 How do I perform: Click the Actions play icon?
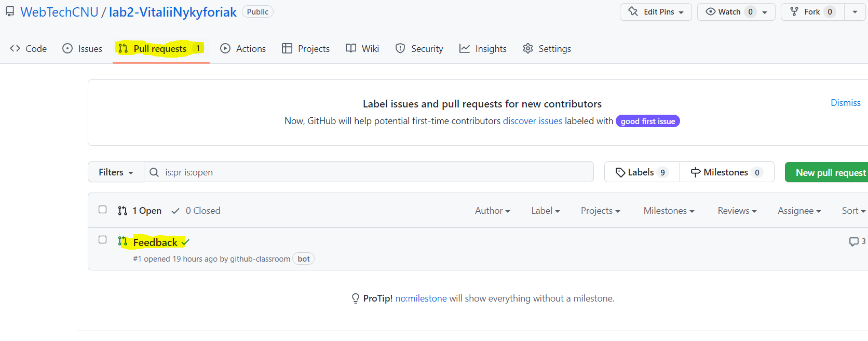click(x=225, y=48)
